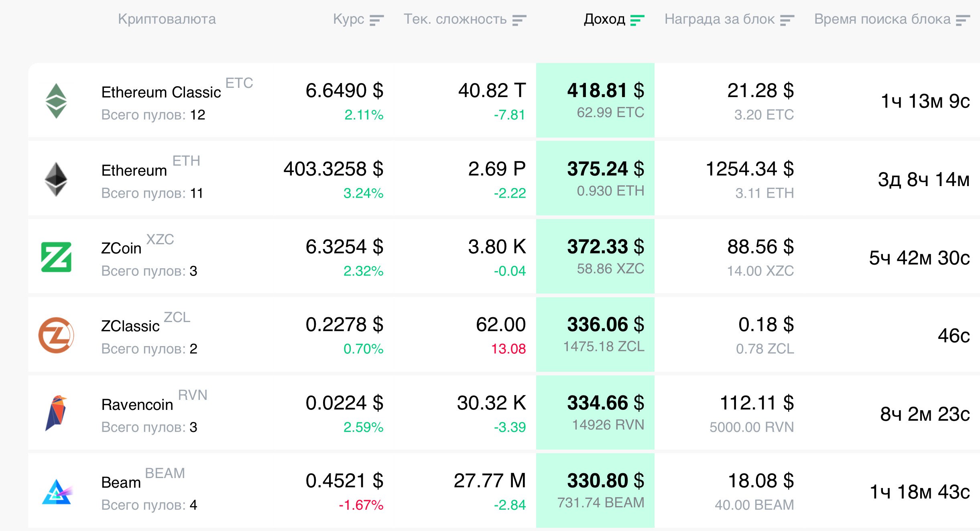The image size is (980, 531).
Task: Click the Beam triangle logo
Action: pos(57,492)
